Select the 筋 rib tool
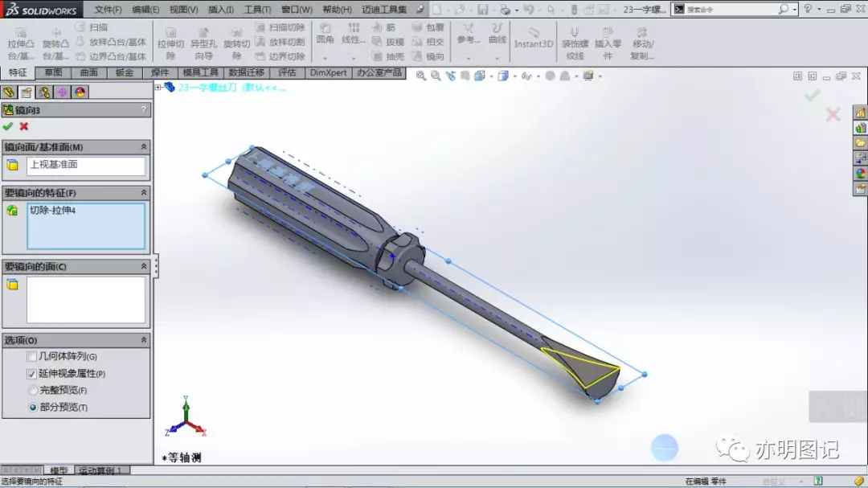 click(383, 27)
